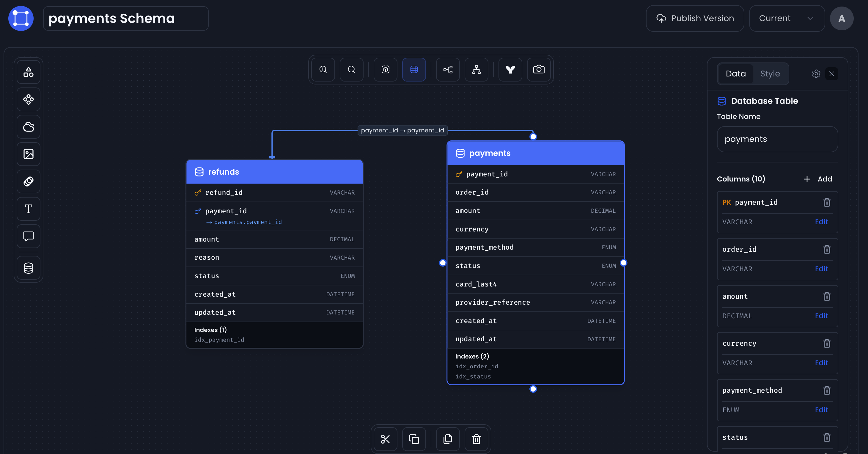Click the fit-to-view focus icon
Screen dimensions: 868x454
pyautogui.click(x=386, y=70)
